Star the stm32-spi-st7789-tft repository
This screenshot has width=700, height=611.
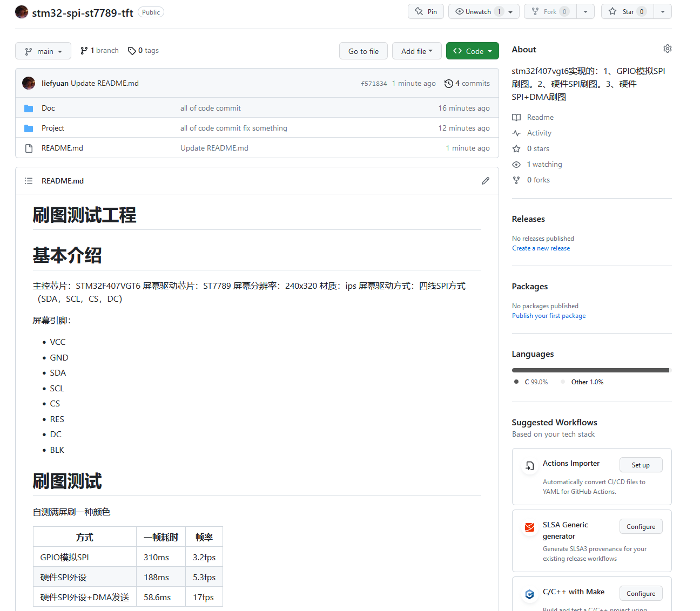point(627,11)
